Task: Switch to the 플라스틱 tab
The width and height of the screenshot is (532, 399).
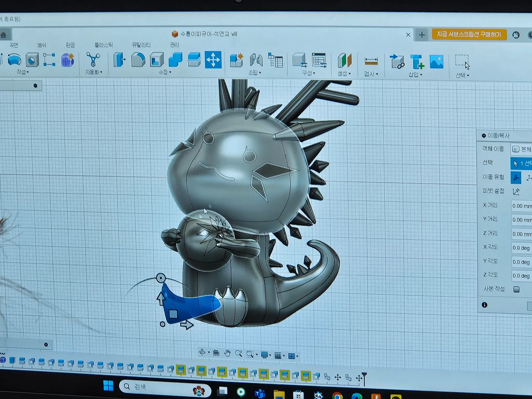Action: 104,45
